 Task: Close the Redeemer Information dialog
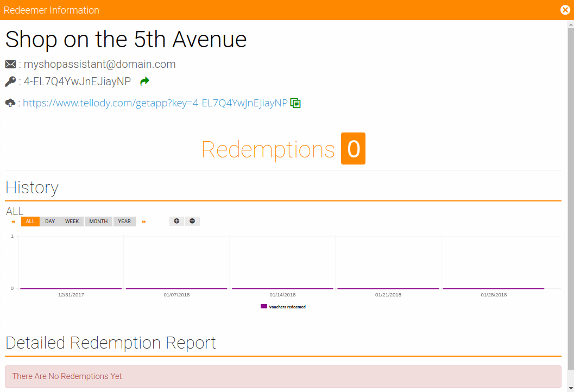point(565,10)
